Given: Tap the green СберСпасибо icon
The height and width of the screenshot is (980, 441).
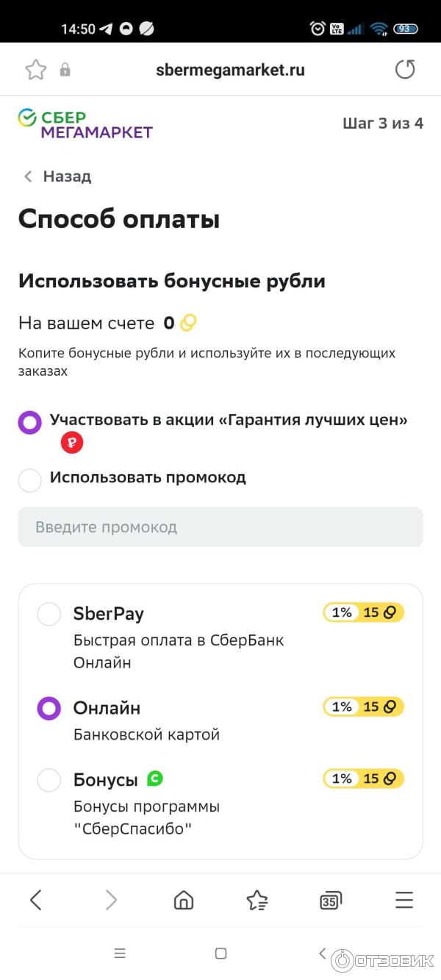Looking at the screenshot, I should (x=154, y=779).
